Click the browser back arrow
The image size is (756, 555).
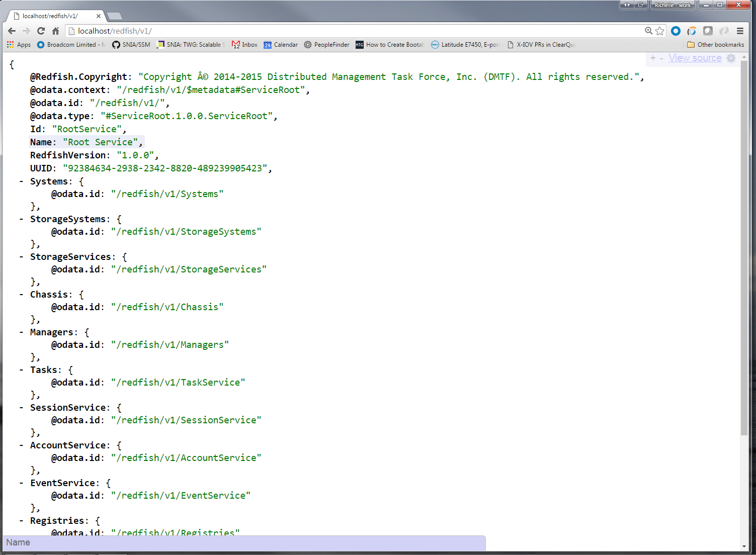12,31
